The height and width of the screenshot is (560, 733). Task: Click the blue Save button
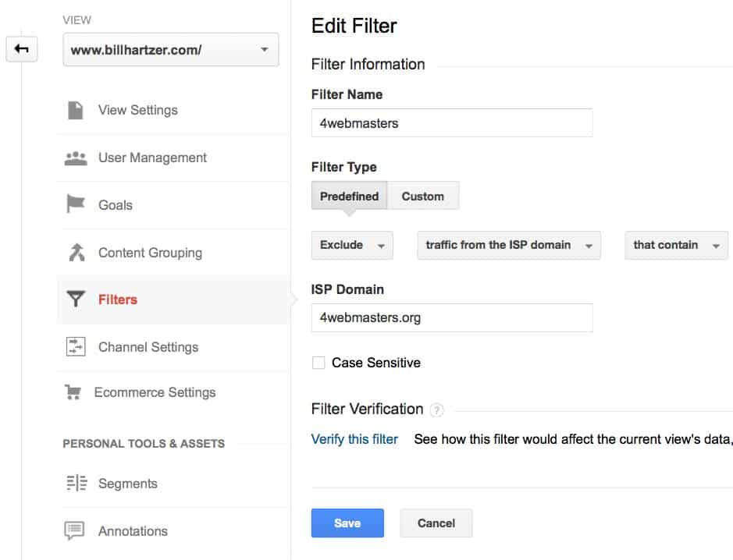coord(347,523)
